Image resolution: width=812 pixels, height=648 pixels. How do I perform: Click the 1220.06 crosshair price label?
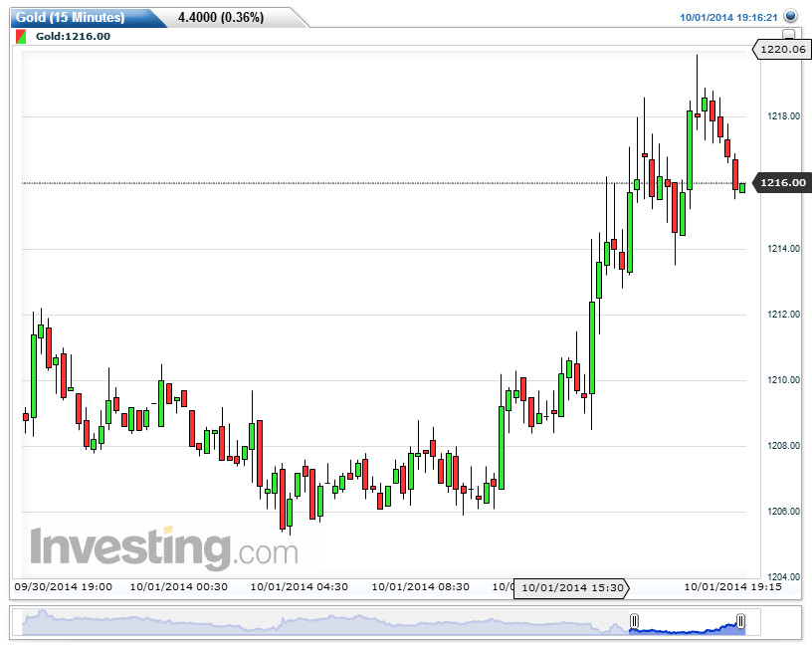pyautogui.click(x=782, y=49)
